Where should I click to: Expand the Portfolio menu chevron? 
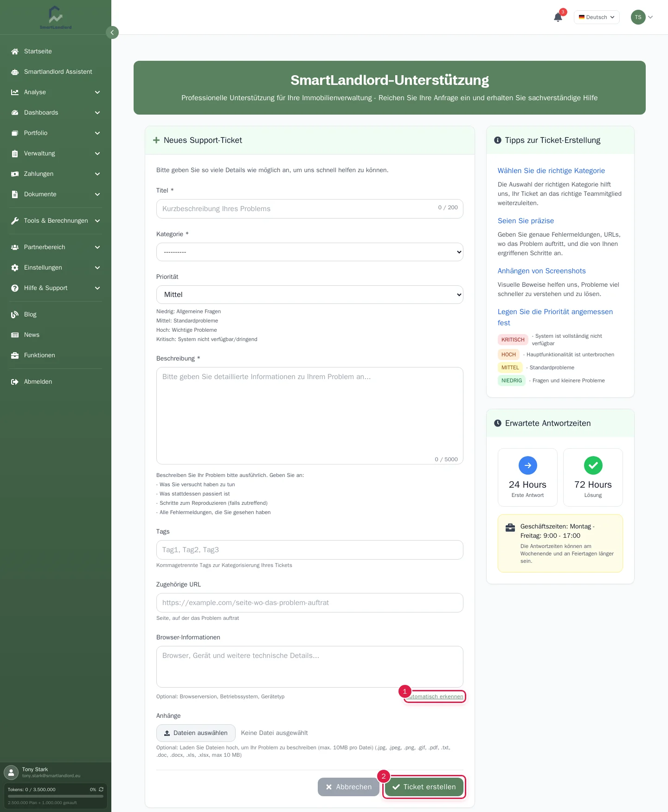(x=97, y=133)
